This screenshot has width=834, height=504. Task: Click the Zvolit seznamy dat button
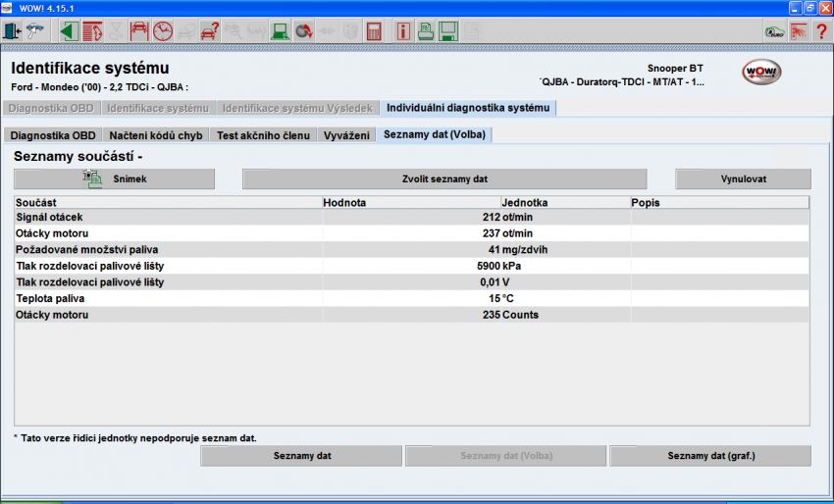coord(444,179)
